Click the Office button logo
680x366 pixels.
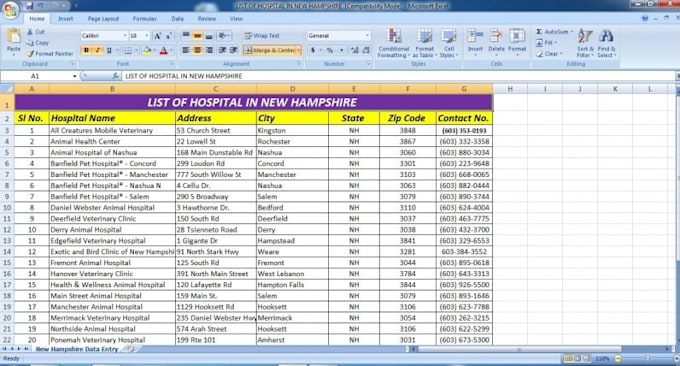coord(10,10)
